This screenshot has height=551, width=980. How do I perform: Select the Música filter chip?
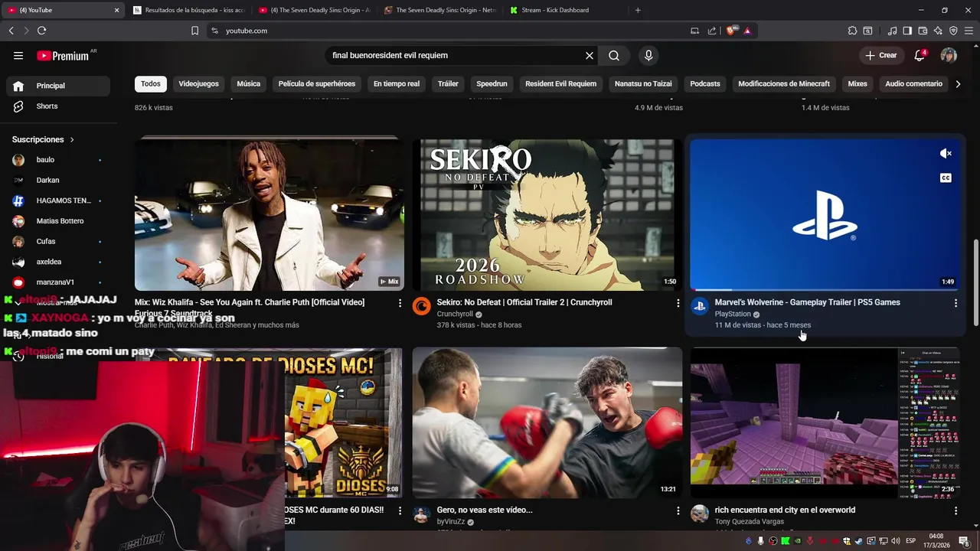click(x=249, y=83)
